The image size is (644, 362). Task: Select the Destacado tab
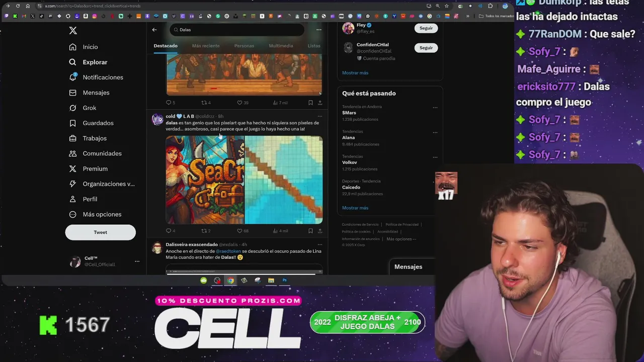pyautogui.click(x=166, y=46)
